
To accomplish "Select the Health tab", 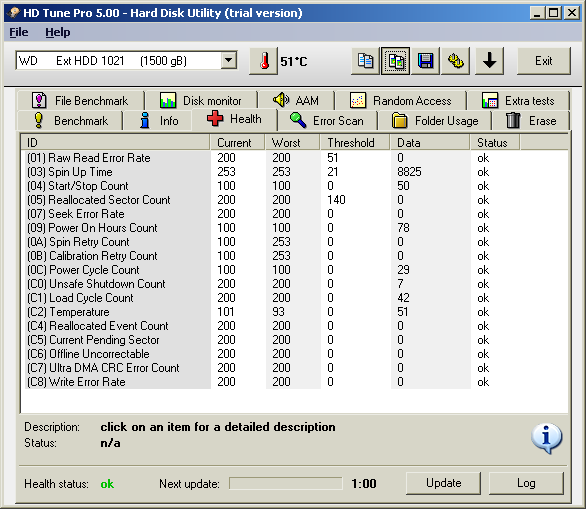I will coord(234,119).
